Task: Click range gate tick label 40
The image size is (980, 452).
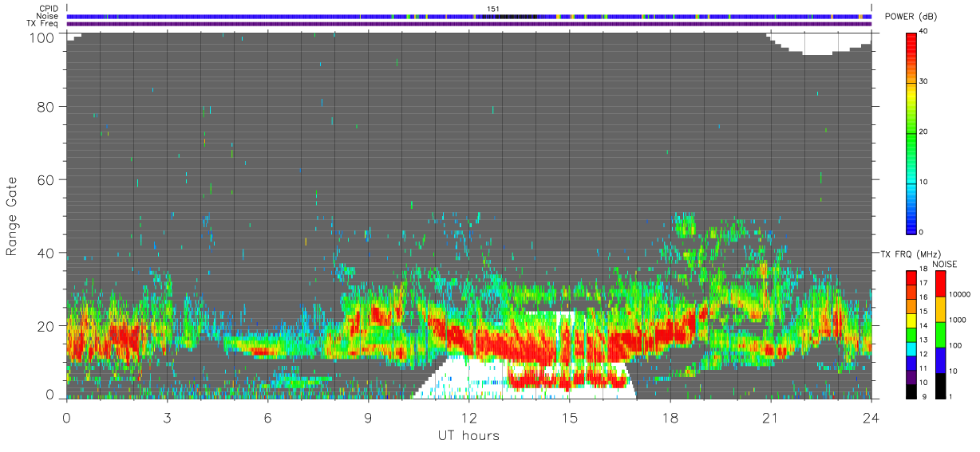Action: pyautogui.click(x=46, y=254)
